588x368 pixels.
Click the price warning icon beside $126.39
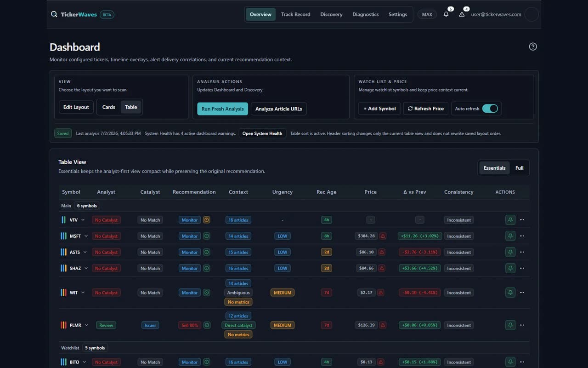(x=383, y=325)
